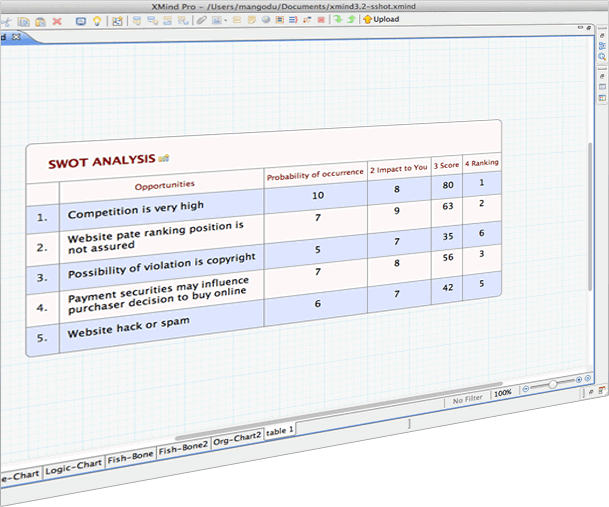Insert parent topic with fourth topic icon
Screen dimensions: 609x507
[x=183, y=21]
